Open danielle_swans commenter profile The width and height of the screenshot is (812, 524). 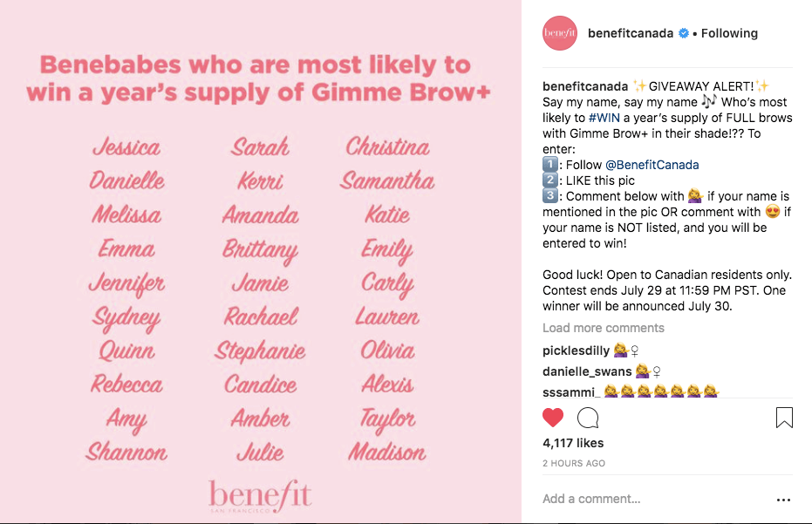click(x=587, y=371)
